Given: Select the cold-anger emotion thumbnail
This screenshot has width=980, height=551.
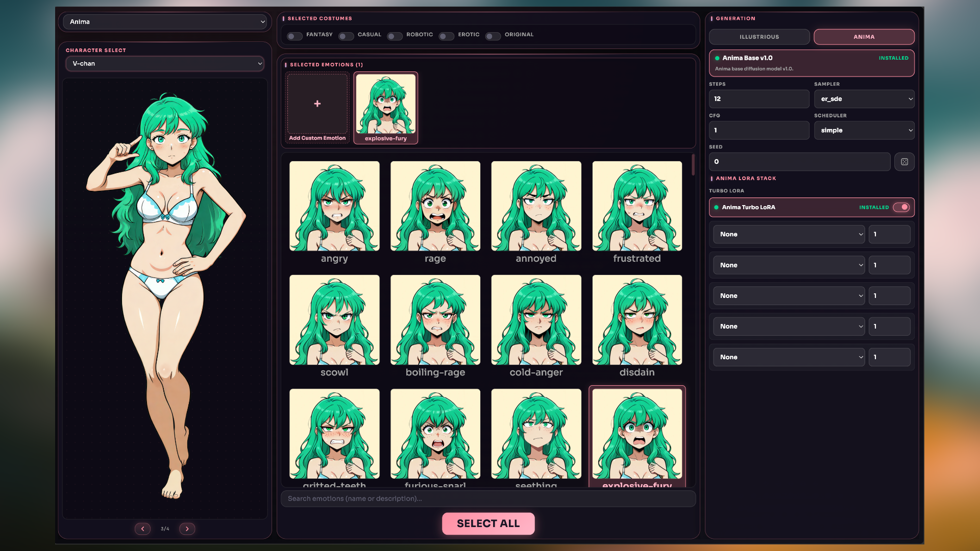Looking at the screenshot, I should [536, 320].
